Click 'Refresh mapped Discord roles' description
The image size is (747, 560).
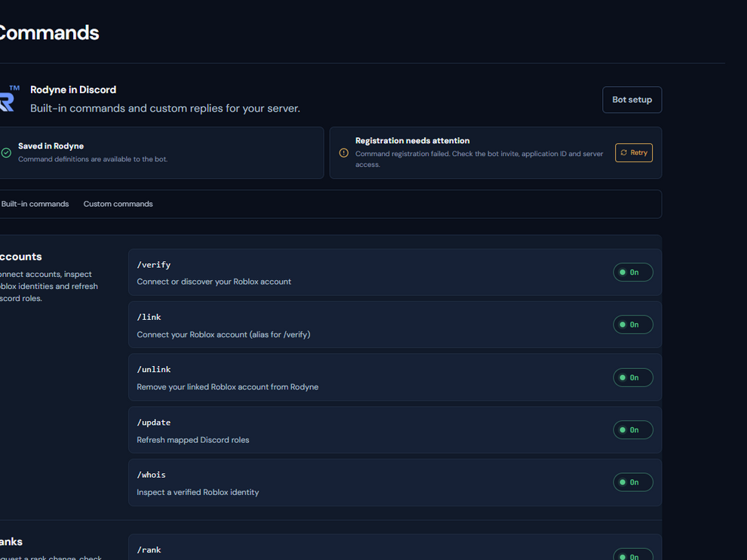[x=193, y=440]
